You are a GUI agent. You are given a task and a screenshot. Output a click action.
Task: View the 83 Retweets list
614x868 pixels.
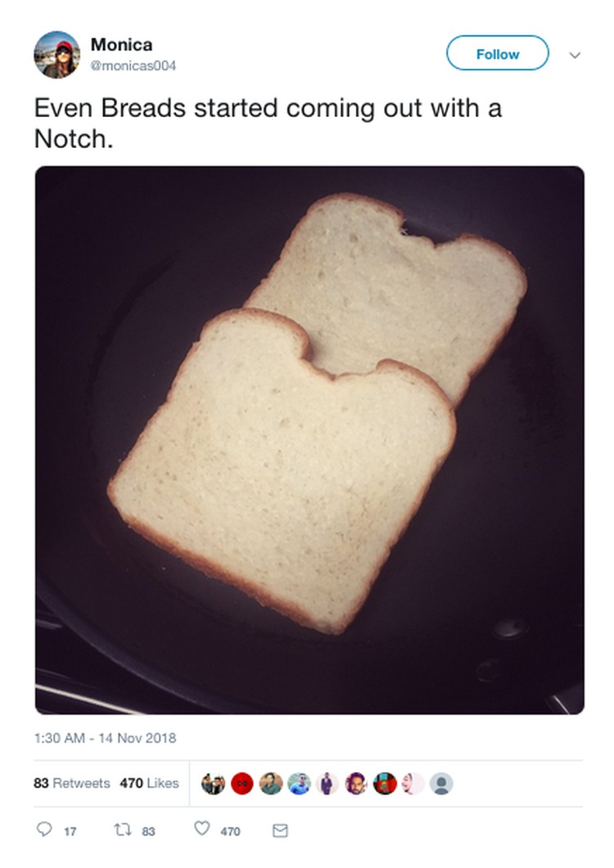[71, 783]
